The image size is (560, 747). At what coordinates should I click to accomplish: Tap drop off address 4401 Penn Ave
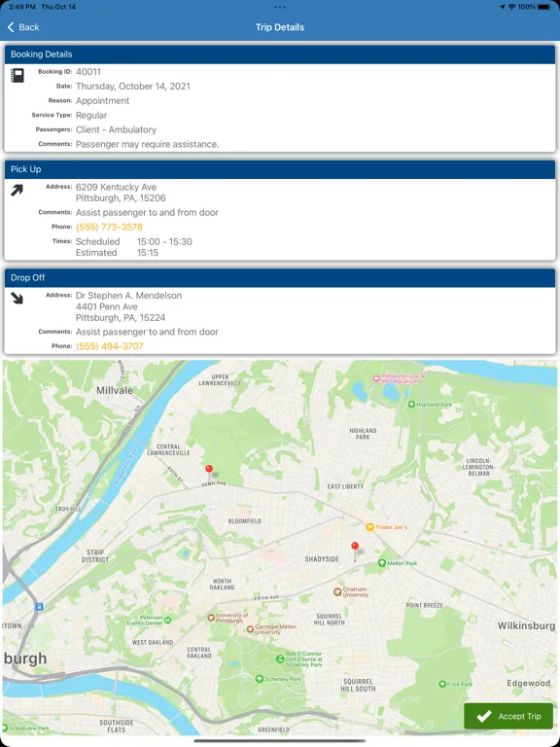click(107, 306)
